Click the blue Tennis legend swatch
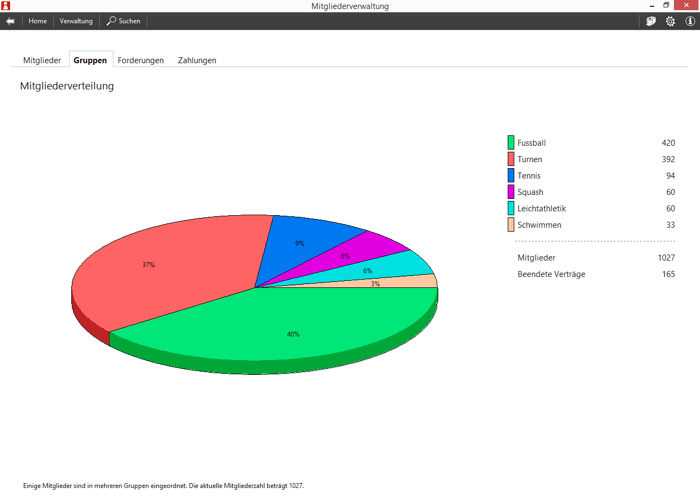 511,176
